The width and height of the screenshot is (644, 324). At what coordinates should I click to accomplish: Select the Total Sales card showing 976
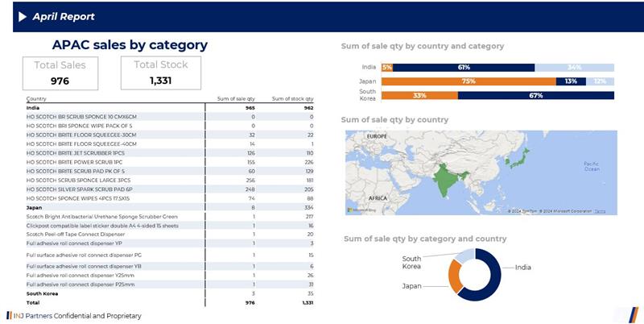(60, 73)
